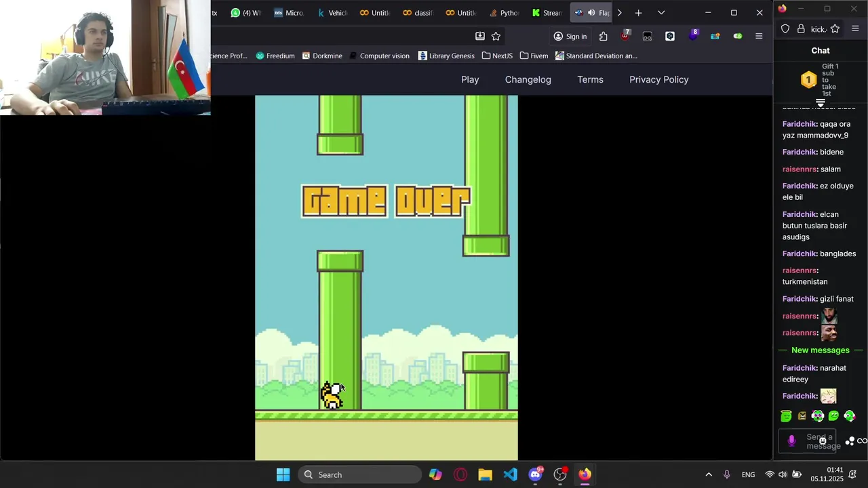Open Discord from the taskbar

[x=535, y=474]
